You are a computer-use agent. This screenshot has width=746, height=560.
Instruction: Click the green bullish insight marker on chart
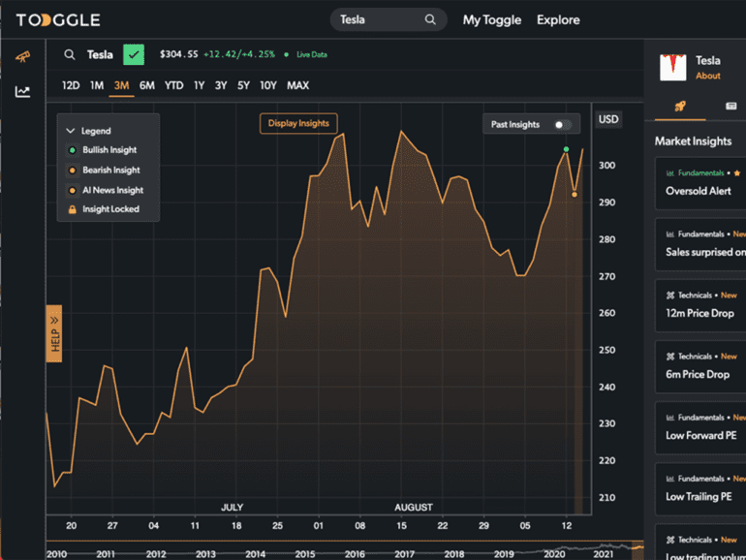pyautogui.click(x=566, y=149)
